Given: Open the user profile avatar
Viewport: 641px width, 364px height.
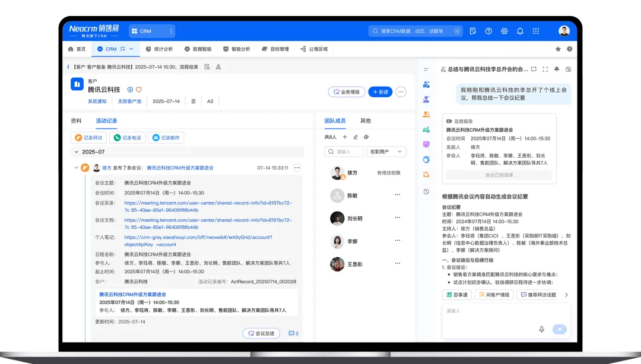Looking at the screenshot, I should point(564,31).
